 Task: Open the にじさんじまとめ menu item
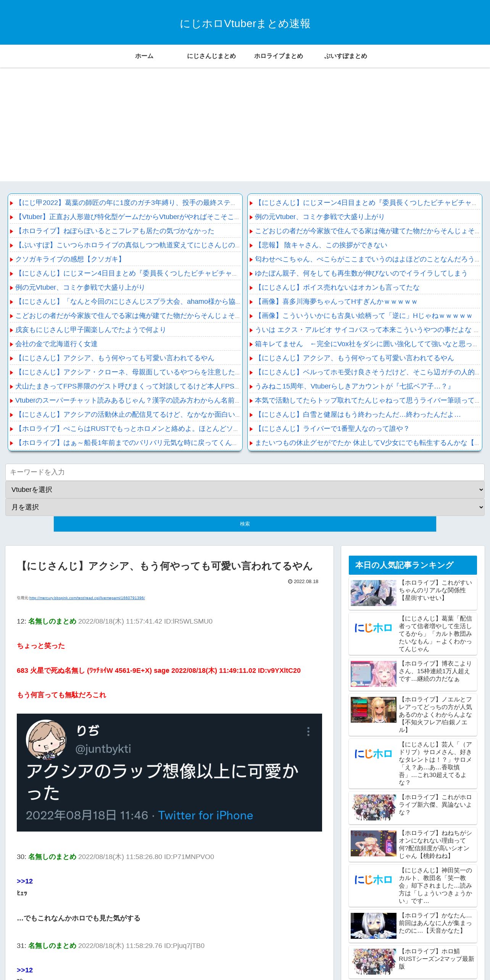(x=211, y=56)
